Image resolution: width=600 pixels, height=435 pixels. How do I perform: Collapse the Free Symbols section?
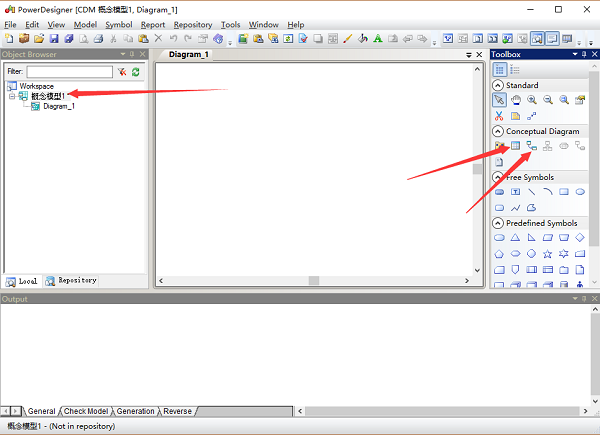pyautogui.click(x=498, y=177)
